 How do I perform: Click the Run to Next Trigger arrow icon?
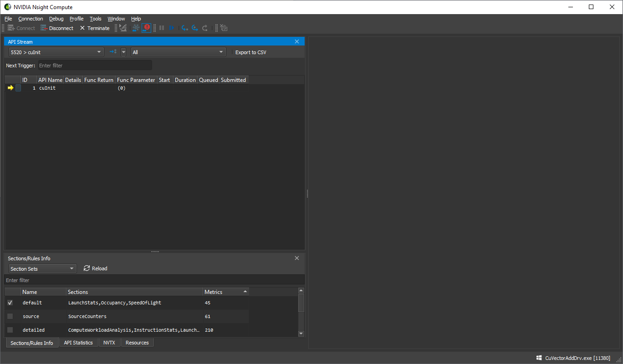point(113,52)
